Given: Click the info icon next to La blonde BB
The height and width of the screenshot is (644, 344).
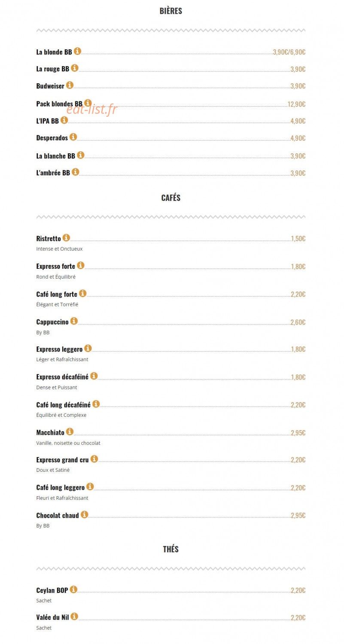Looking at the screenshot, I should (x=77, y=51).
